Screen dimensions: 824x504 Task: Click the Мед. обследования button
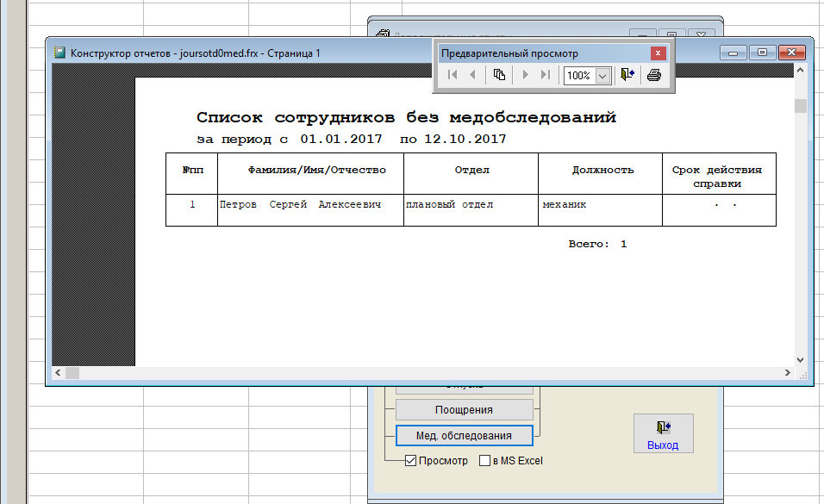[464, 435]
